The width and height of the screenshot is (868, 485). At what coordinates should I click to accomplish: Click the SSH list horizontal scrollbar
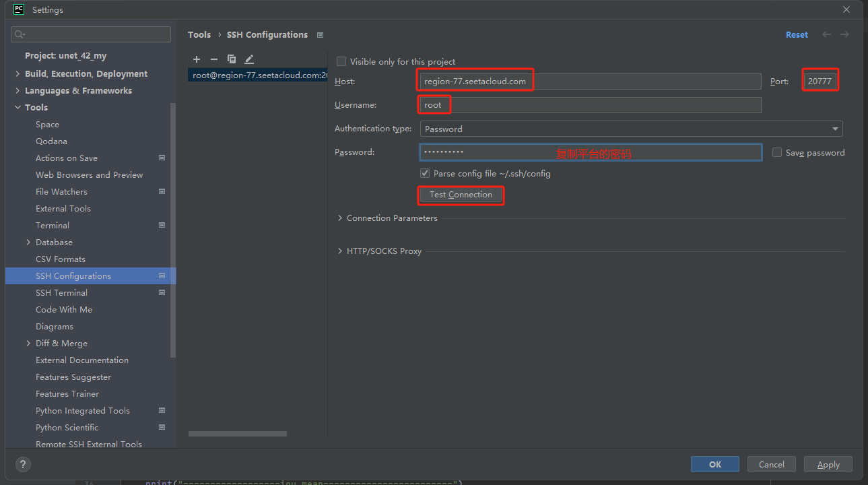coord(238,434)
